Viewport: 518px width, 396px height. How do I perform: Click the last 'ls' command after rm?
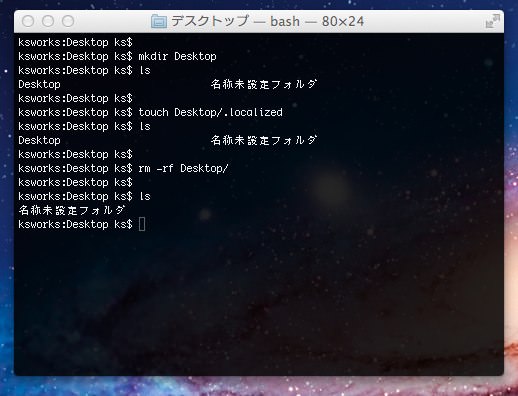(x=145, y=196)
